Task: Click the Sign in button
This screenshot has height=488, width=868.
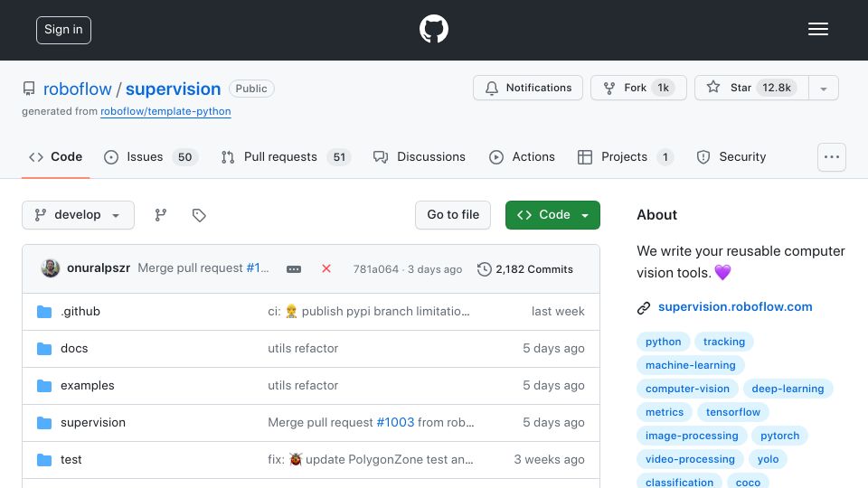Action: point(63,30)
